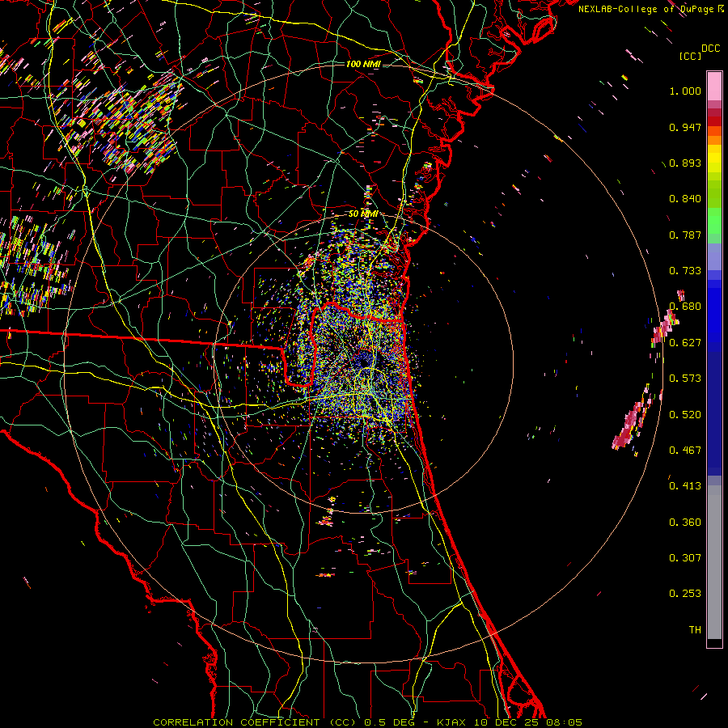Select the 0.520 scale value
The width and height of the screenshot is (728, 728).
pyautogui.click(x=685, y=415)
